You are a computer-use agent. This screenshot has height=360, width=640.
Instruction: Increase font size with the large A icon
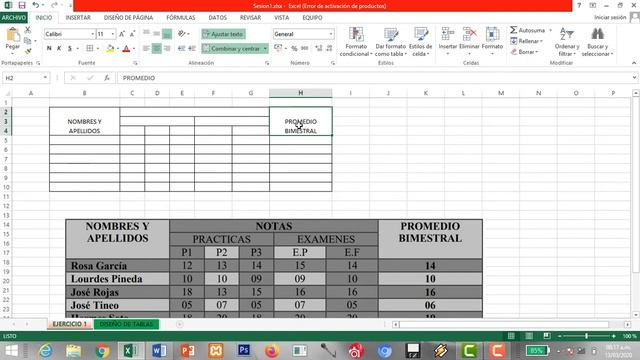point(122,34)
